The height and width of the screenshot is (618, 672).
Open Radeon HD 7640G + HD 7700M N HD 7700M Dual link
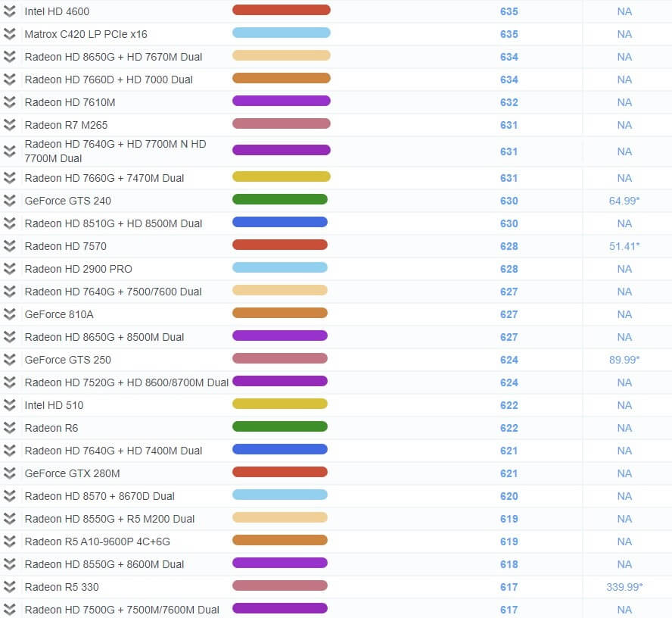click(x=115, y=151)
